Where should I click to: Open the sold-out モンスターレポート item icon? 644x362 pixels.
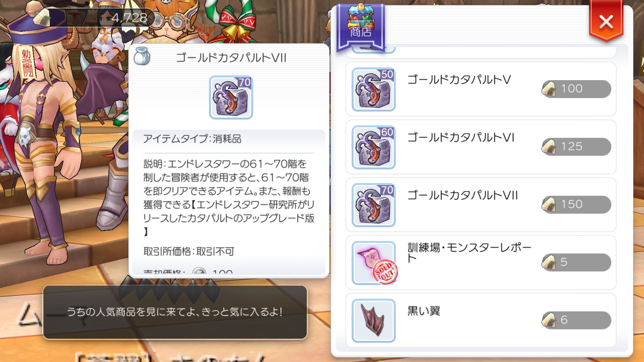click(373, 263)
